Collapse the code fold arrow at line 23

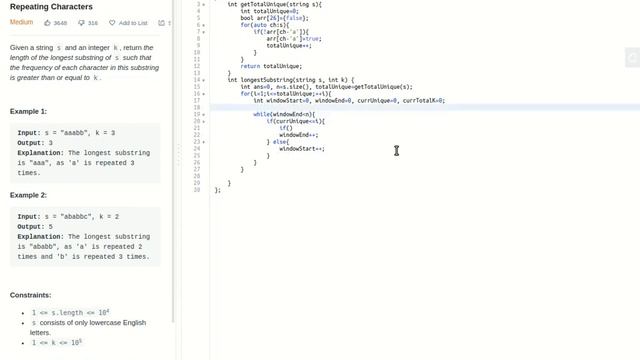pyautogui.click(x=204, y=142)
